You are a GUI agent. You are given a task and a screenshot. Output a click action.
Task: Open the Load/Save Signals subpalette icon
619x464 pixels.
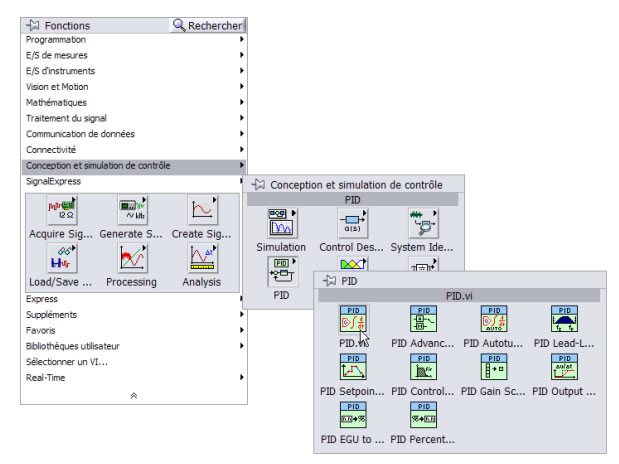click(x=62, y=259)
